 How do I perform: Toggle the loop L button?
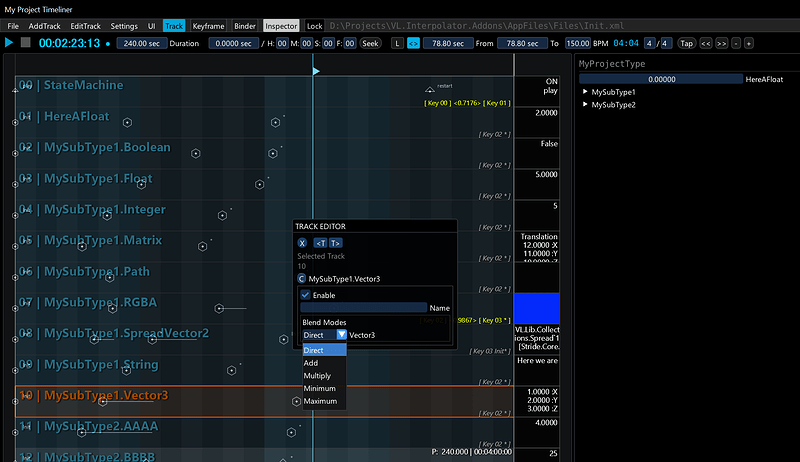coord(397,43)
